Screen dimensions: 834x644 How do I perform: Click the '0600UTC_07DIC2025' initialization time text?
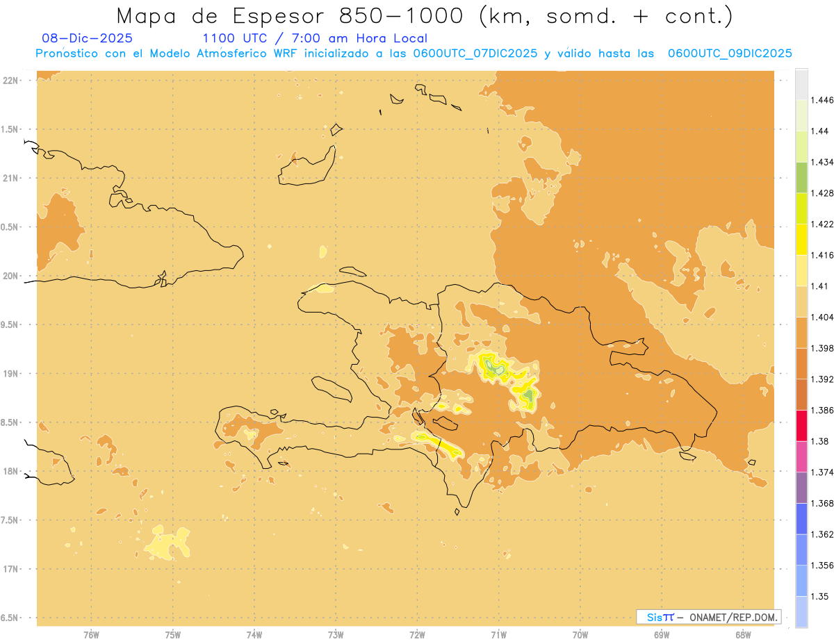click(473, 53)
